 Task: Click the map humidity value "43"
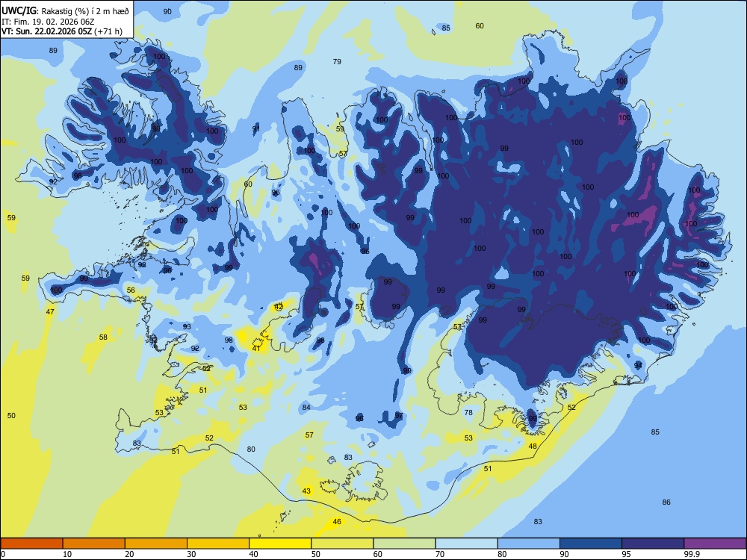pyautogui.click(x=306, y=491)
